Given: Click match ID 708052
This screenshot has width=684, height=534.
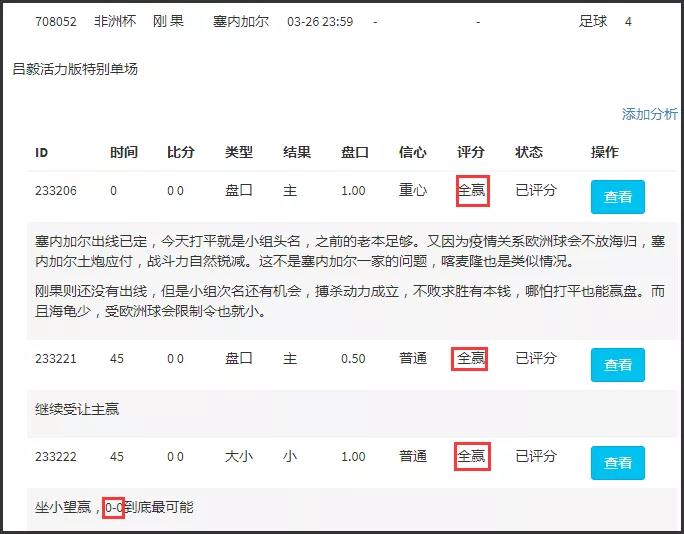Looking at the screenshot, I should click(x=56, y=21).
